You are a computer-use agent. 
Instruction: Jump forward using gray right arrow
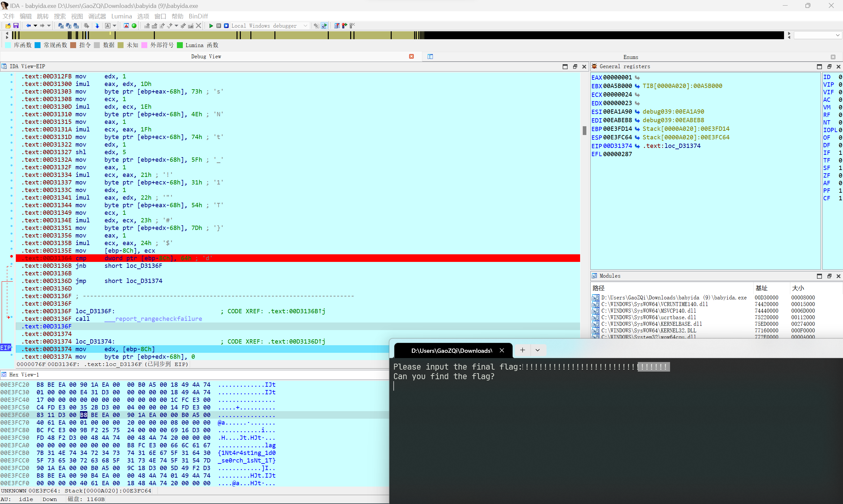42,26
